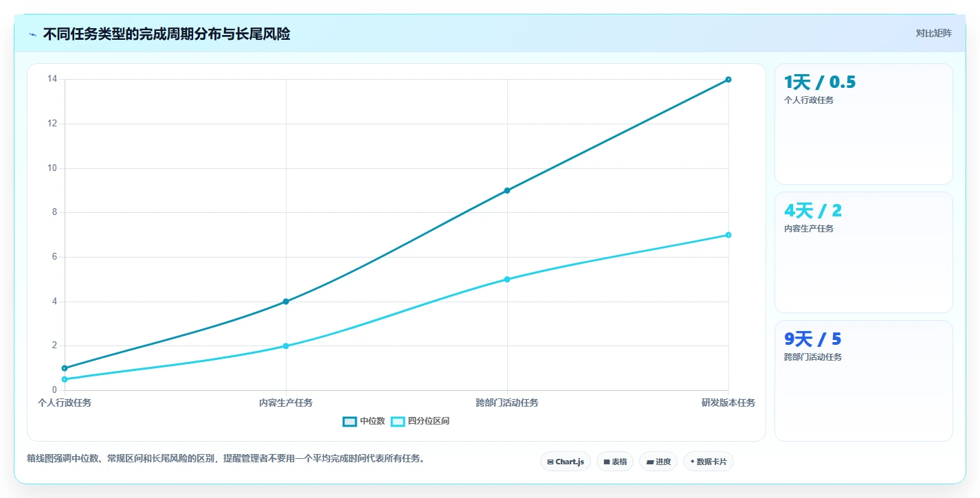980x498 pixels.
Task: Select the Chart.js chip
Action: (x=565, y=462)
